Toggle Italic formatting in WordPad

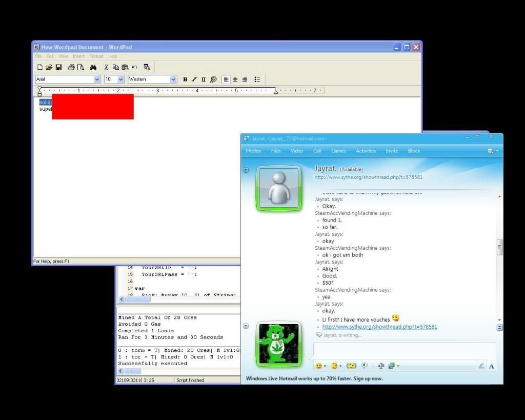coord(194,79)
